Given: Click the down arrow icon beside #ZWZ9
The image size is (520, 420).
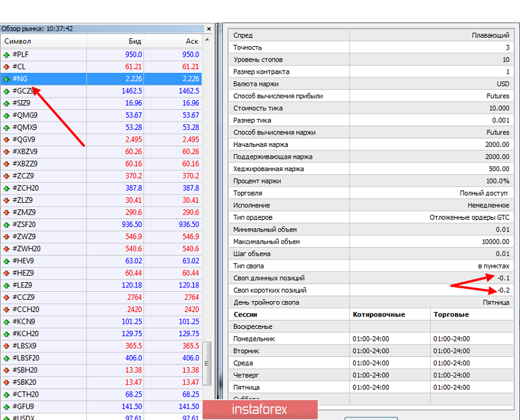Looking at the screenshot, I should tap(6, 237).
